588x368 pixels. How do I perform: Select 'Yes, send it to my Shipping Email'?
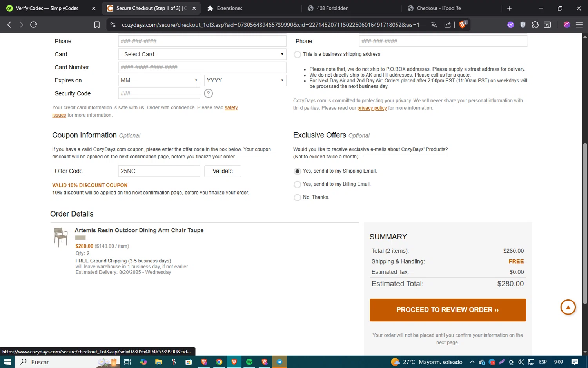[x=298, y=171]
